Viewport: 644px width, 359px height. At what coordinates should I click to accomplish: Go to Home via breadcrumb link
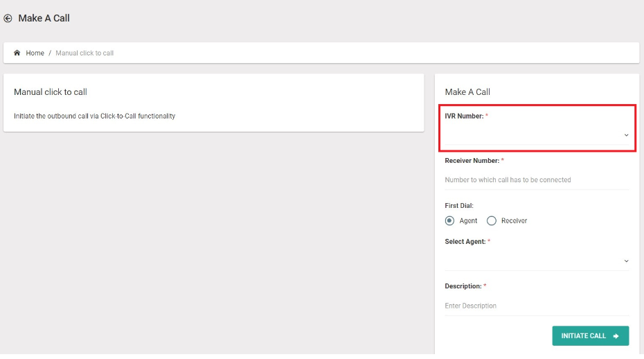coord(35,53)
